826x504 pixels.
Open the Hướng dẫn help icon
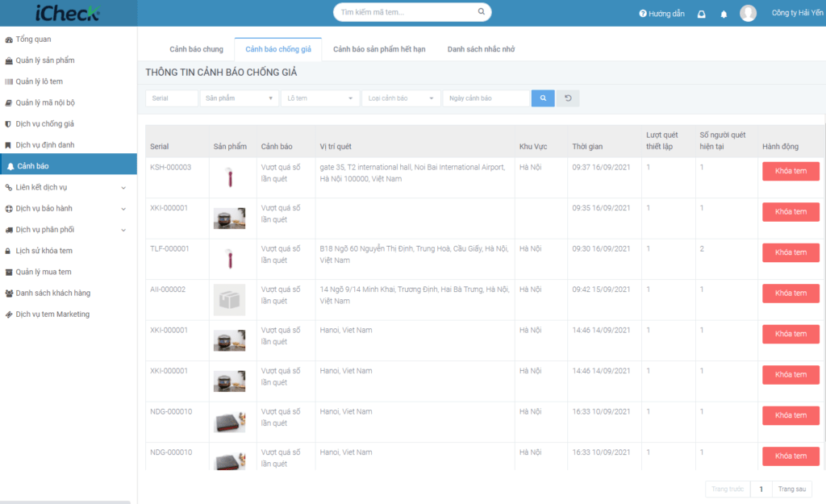coord(643,14)
